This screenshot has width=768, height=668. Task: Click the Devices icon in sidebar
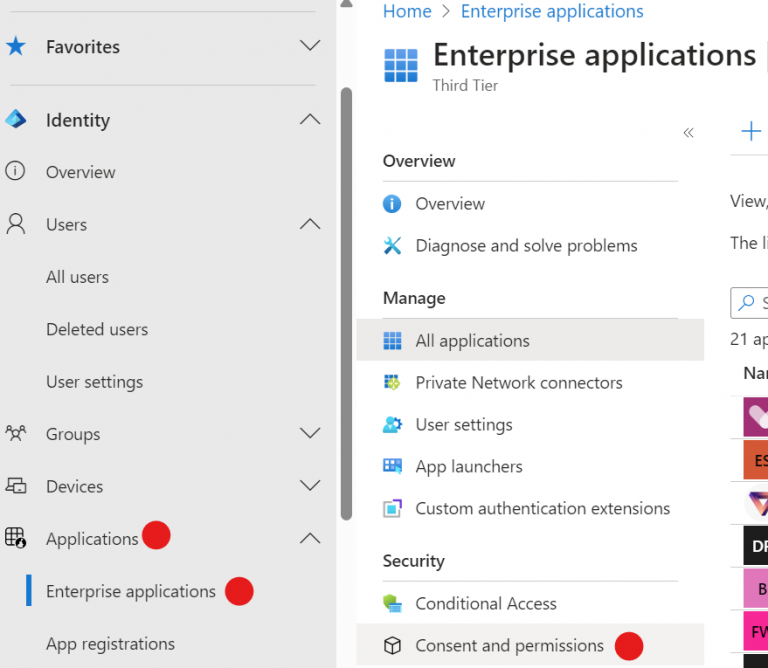(16, 486)
